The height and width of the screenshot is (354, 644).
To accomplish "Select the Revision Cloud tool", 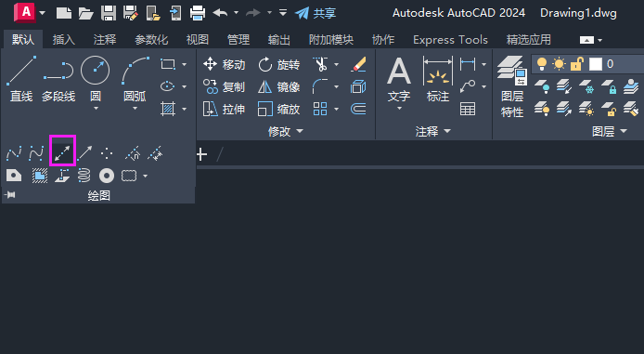I will pos(129,176).
